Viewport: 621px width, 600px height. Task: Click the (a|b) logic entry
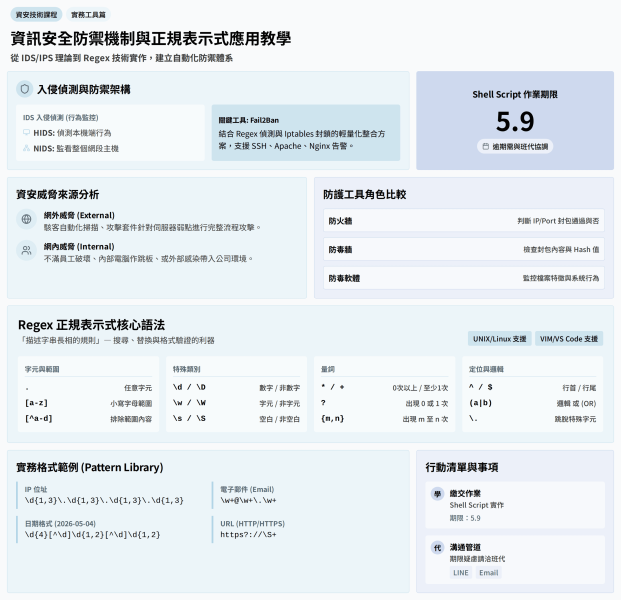click(480, 403)
